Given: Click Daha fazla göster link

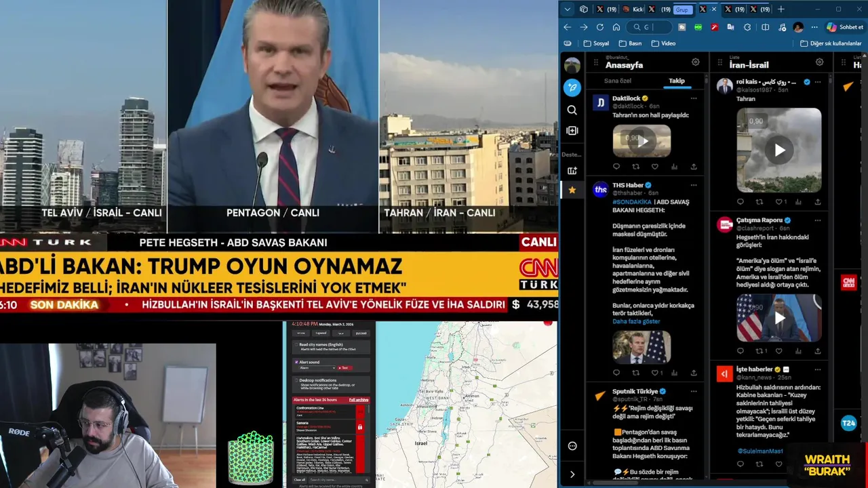Looking at the screenshot, I should pyautogui.click(x=636, y=321).
